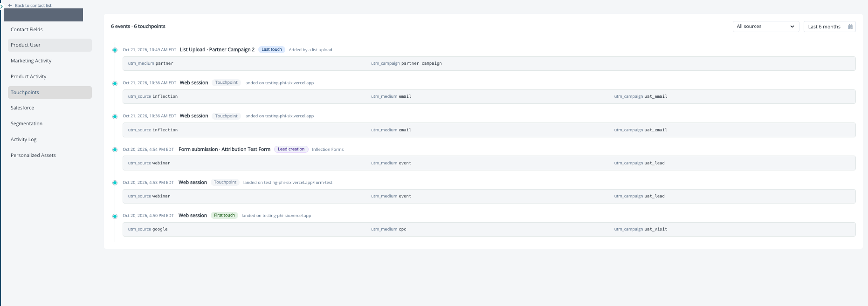Click the back arrow icon beside Back to contact list

(10, 6)
